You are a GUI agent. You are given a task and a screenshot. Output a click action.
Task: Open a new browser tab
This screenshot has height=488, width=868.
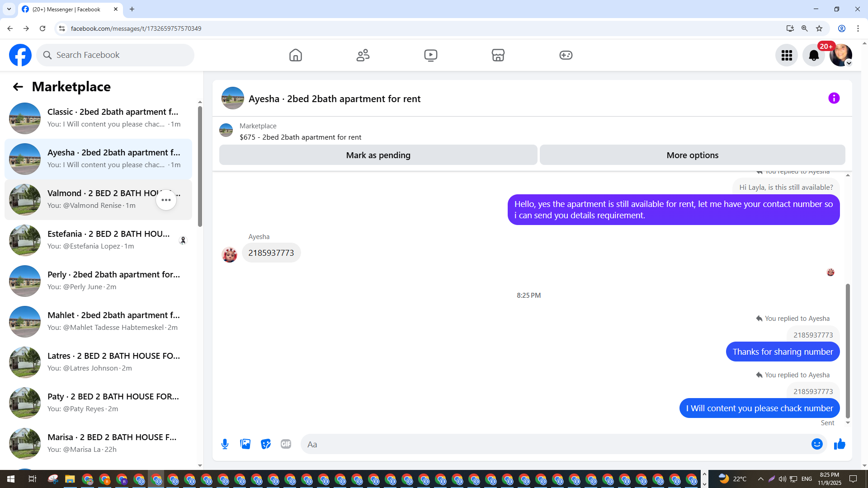click(132, 9)
